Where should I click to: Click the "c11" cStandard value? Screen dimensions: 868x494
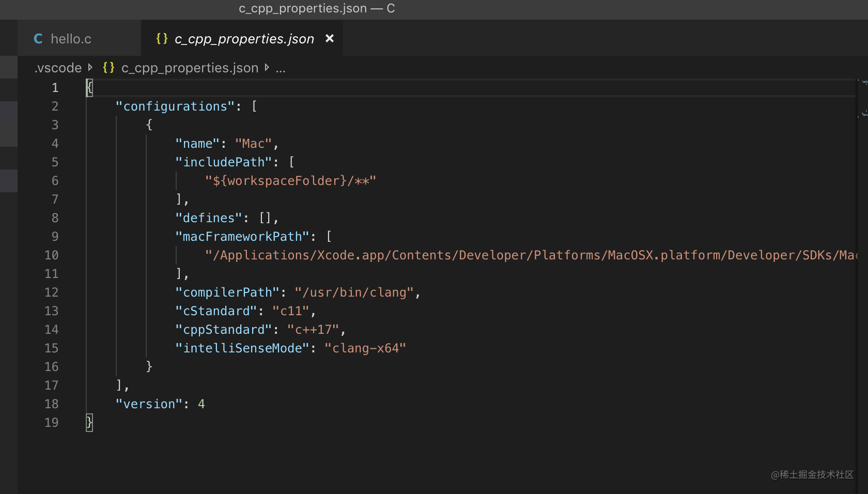coord(291,311)
